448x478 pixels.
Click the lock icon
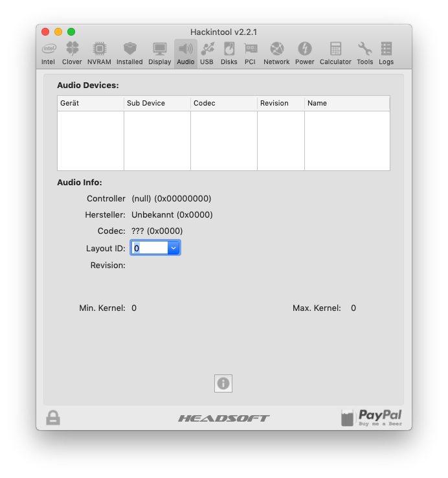[53, 418]
